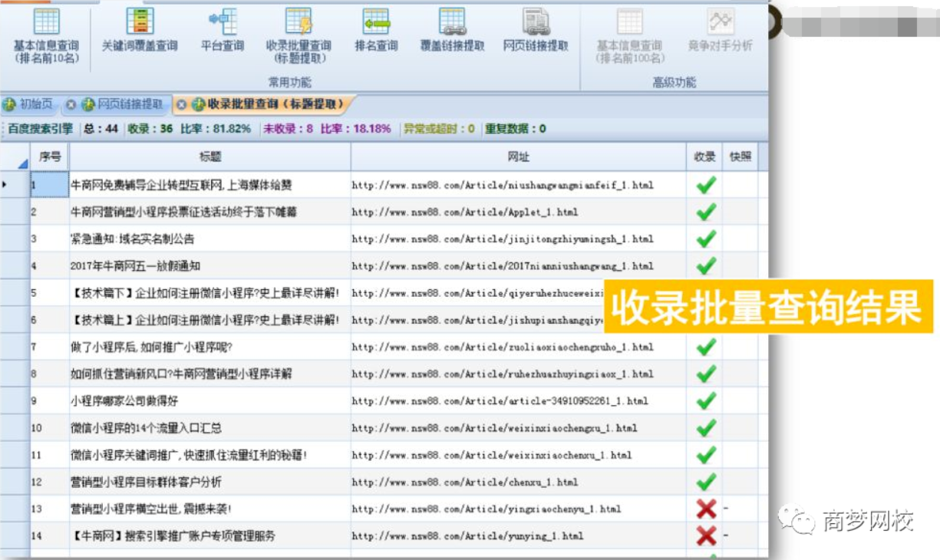The width and height of the screenshot is (940, 560).
Task: Open 基本信息查询 (排名前100名) advanced tool
Action: pyautogui.click(x=630, y=35)
